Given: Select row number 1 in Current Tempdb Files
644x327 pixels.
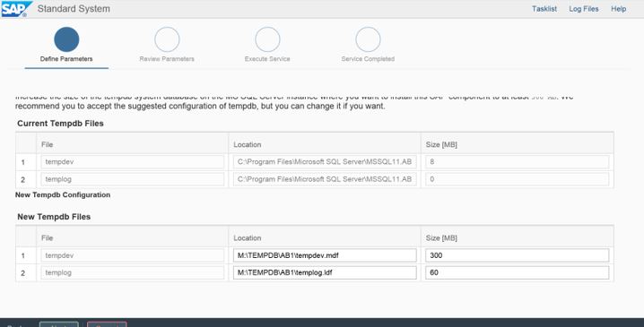Looking at the screenshot, I should click(x=23, y=162).
